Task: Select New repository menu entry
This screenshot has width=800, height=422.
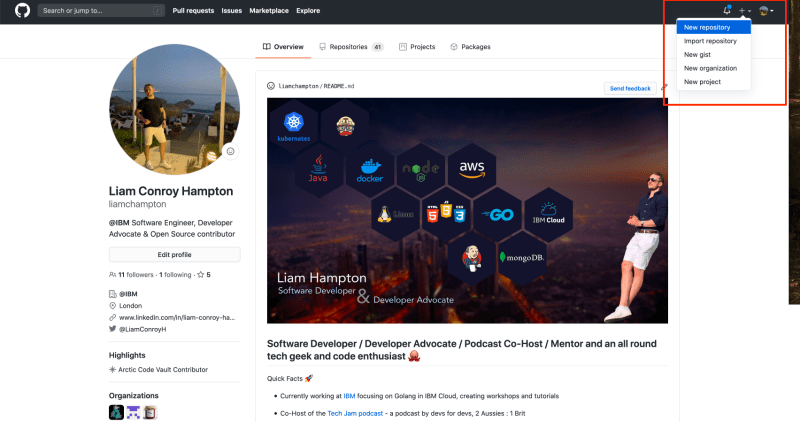Action: pyautogui.click(x=713, y=28)
